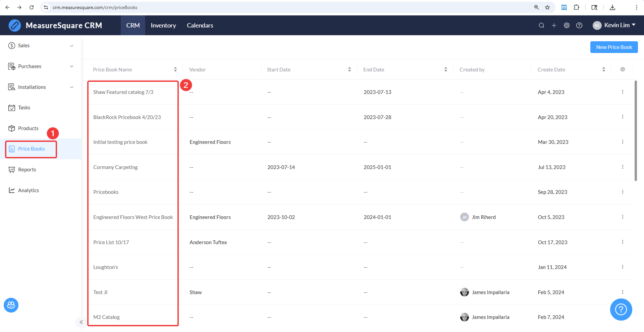
Task: Open browser downloads icon
Action: 612,7
